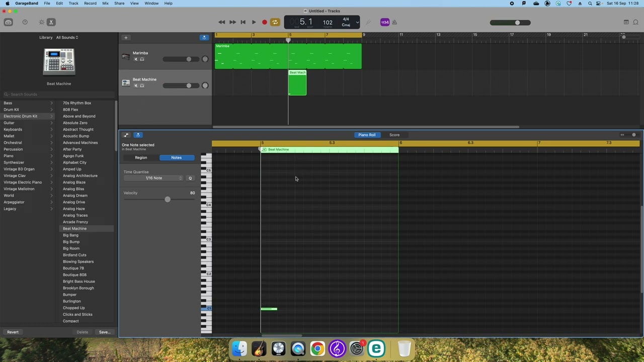Image resolution: width=644 pixels, height=362 pixels.
Task: Select the green note at C1
Action: click(269, 309)
